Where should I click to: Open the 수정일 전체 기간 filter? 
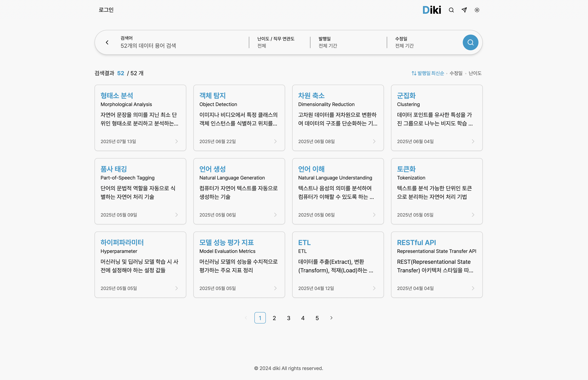[x=404, y=42]
